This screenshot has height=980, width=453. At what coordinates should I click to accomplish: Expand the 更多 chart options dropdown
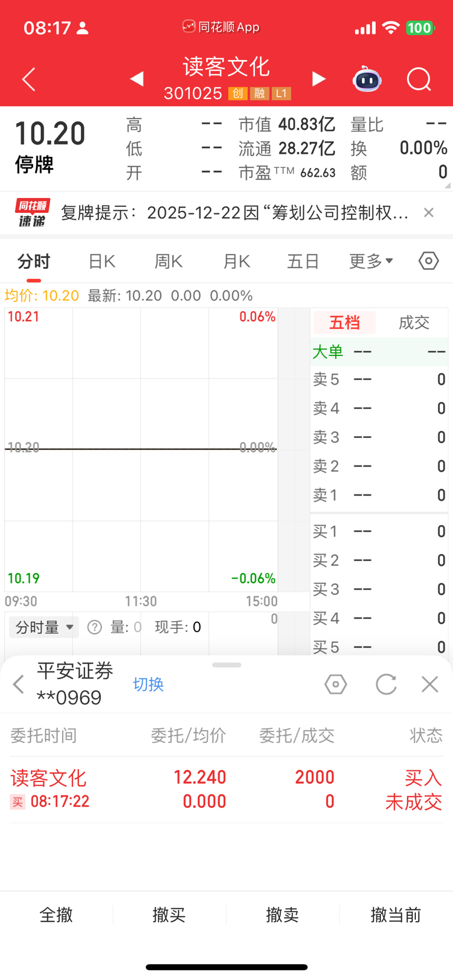click(x=371, y=261)
